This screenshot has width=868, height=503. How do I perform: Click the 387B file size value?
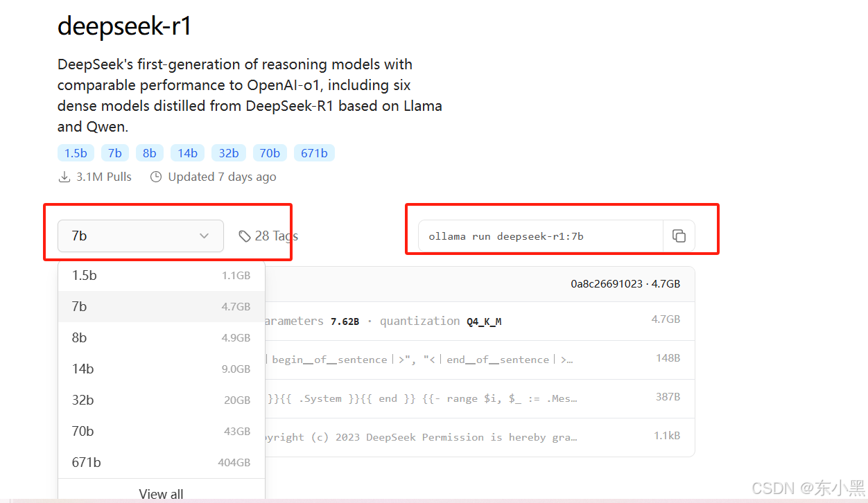[668, 397]
